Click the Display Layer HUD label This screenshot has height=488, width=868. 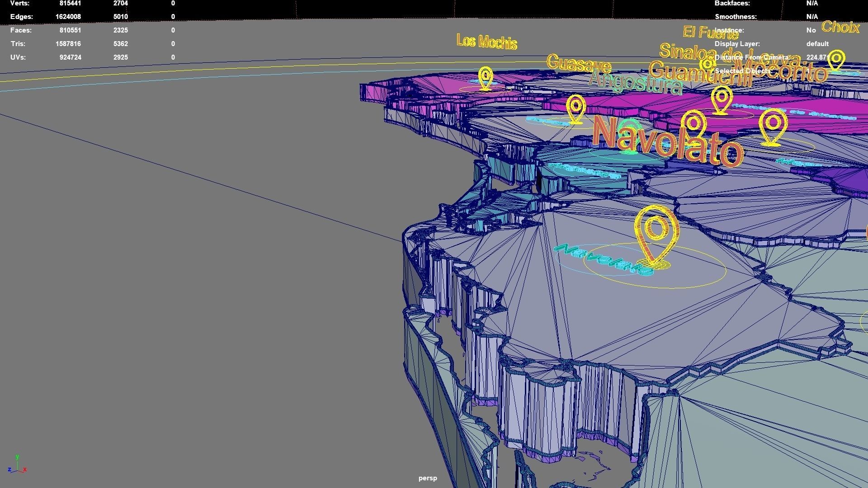pos(737,44)
